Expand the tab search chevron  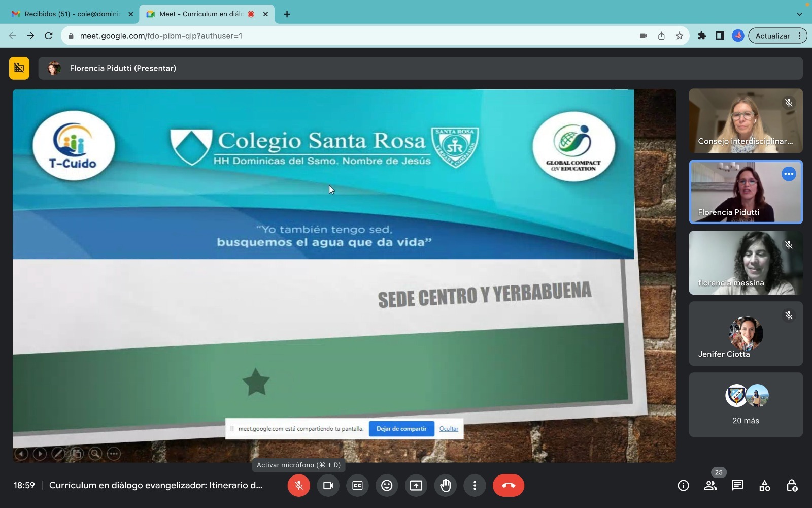click(799, 14)
